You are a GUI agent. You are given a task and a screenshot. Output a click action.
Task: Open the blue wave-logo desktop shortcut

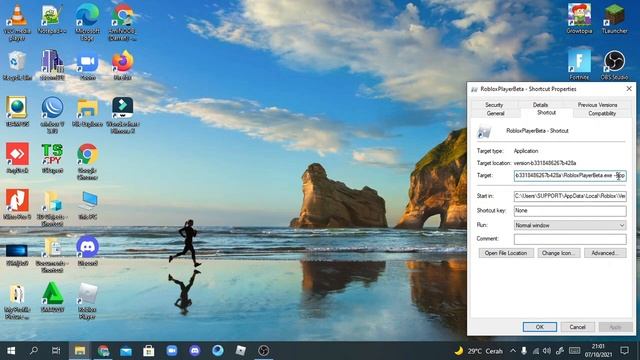click(52, 116)
